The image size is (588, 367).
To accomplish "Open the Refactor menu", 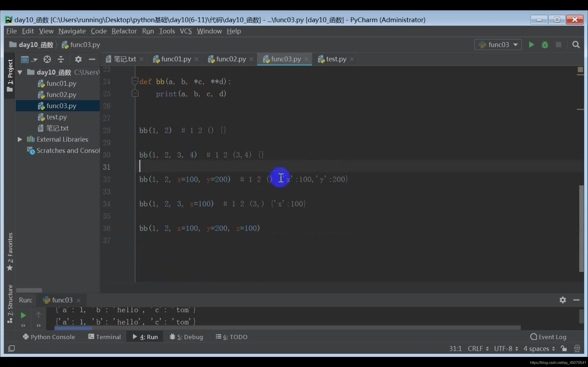I will click(124, 31).
